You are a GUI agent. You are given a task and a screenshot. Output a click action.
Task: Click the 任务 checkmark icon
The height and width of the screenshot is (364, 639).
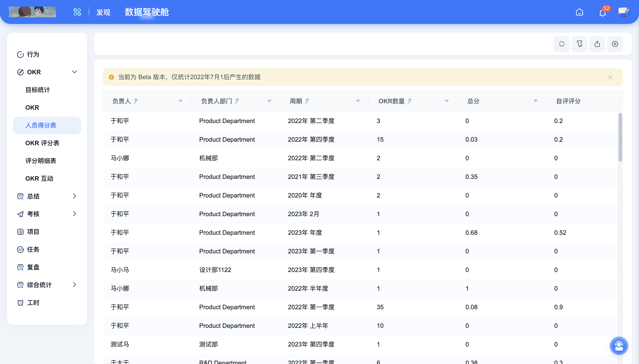click(x=20, y=249)
